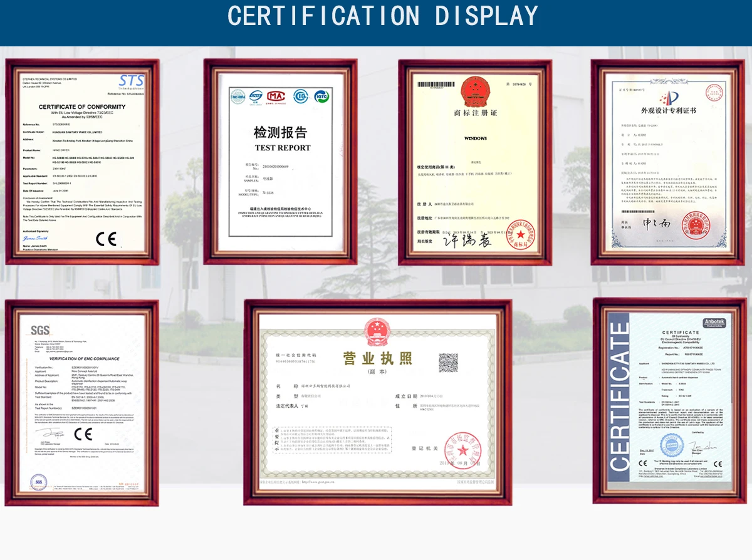Click the barcode on the trademark certificate
752x560 pixels.
[435, 83]
